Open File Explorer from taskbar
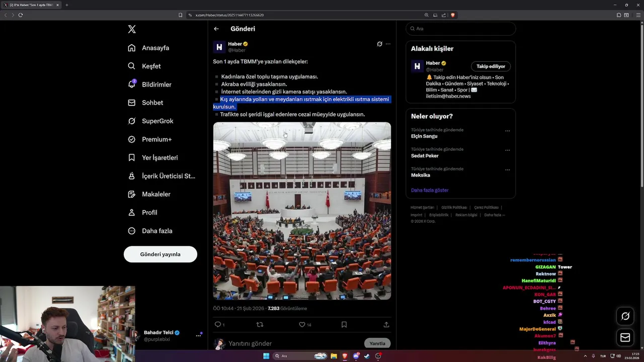 tap(334, 356)
